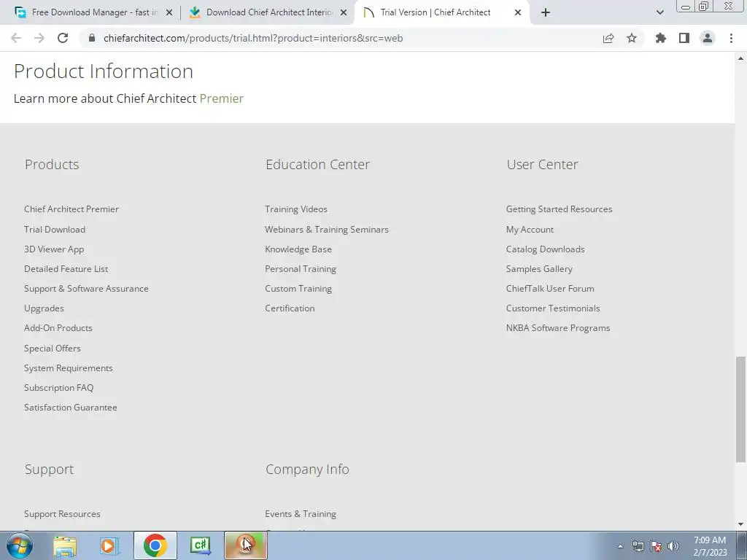
Task: Open Windows Explorer from the taskbar
Action: coord(64,545)
